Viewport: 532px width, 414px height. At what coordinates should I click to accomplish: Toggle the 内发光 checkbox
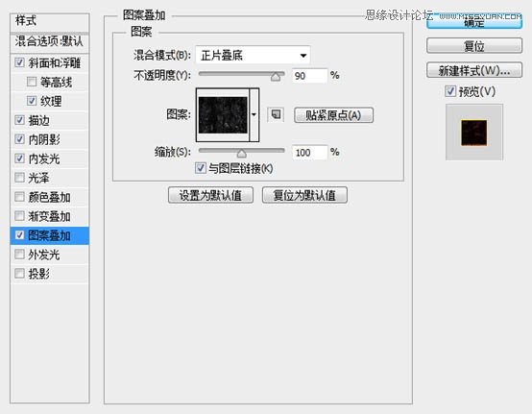(19, 158)
